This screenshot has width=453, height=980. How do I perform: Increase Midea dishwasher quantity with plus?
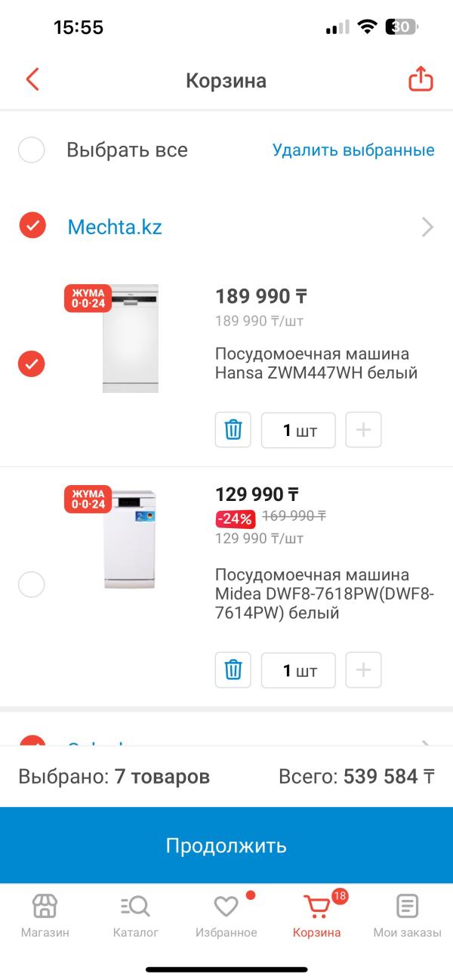pos(363,669)
